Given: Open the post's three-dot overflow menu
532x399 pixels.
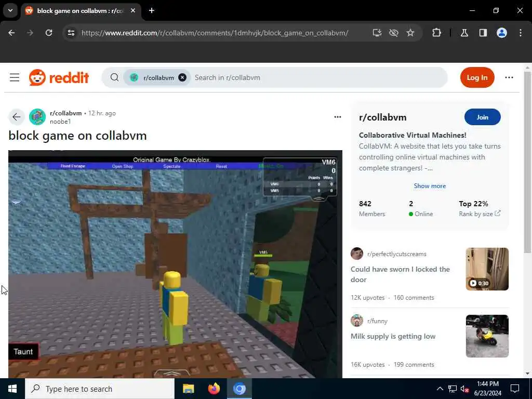Looking at the screenshot, I should (337, 117).
